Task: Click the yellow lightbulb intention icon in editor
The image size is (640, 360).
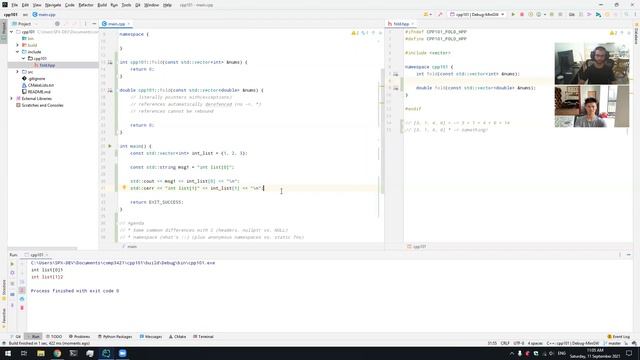Action: (x=124, y=187)
